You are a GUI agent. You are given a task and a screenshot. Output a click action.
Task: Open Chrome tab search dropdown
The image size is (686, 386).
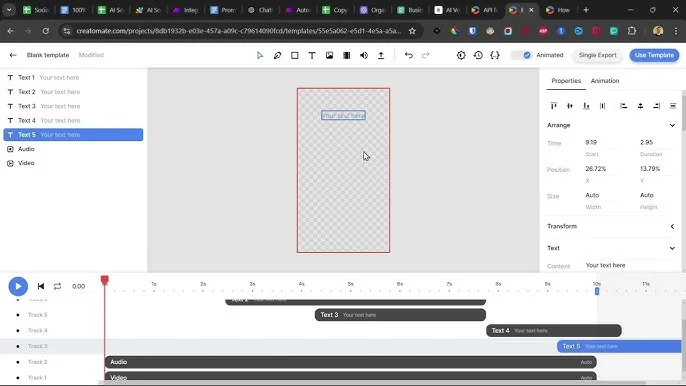[9, 10]
